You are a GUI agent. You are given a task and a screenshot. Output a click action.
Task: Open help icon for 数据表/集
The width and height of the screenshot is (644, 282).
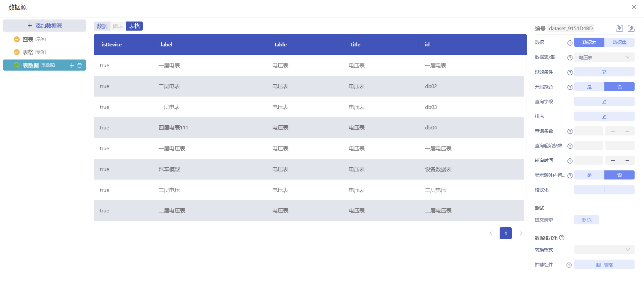pos(570,57)
